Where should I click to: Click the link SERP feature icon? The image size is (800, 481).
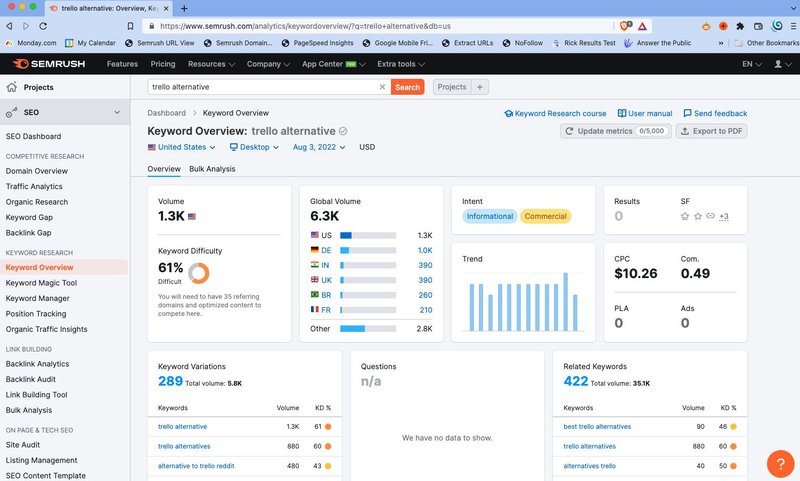(710, 216)
